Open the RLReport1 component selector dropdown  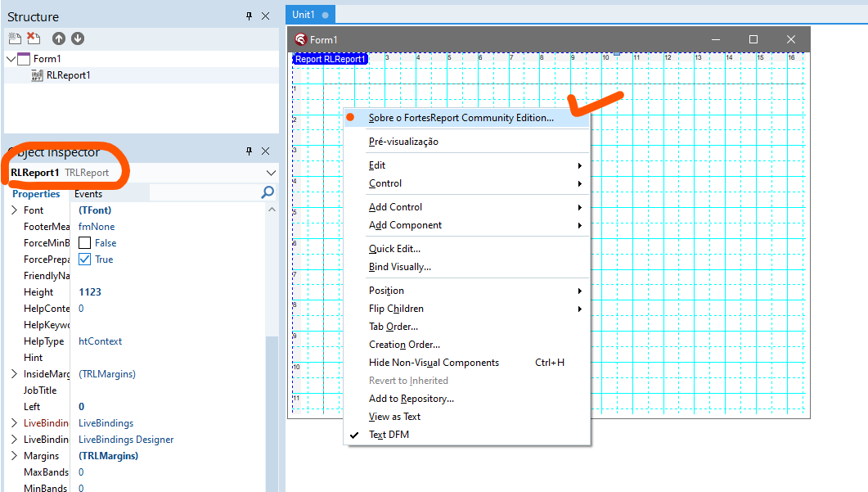(271, 173)
